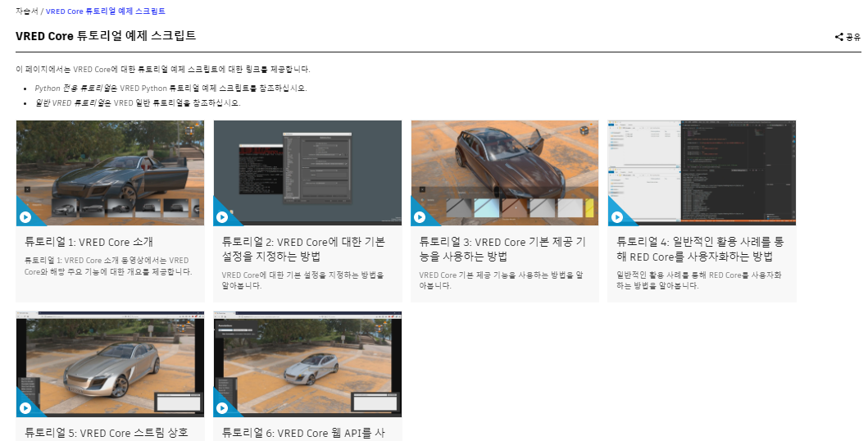The height and width of the screenshot is (441, 868).
Task: Open VRED Core 튜토리얼 예제 스크립트 breadcrumb
Action: coord(105,11)
